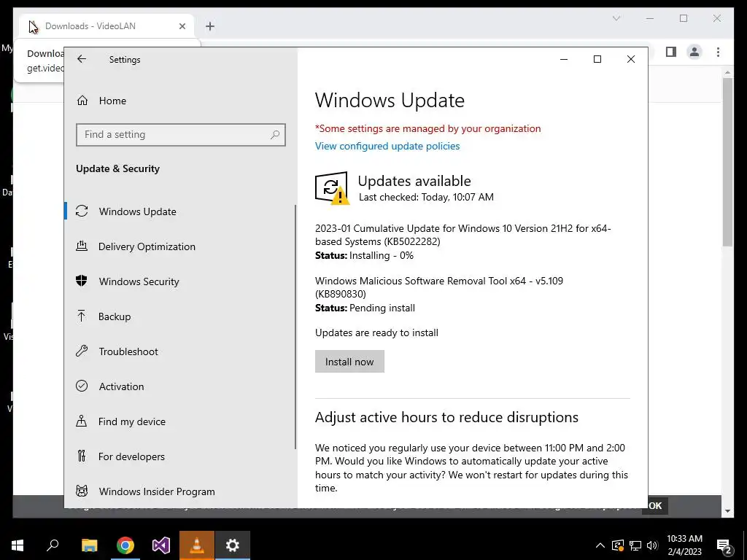
Task: Click the Activation checkmark circle icon
Action: 82,386
